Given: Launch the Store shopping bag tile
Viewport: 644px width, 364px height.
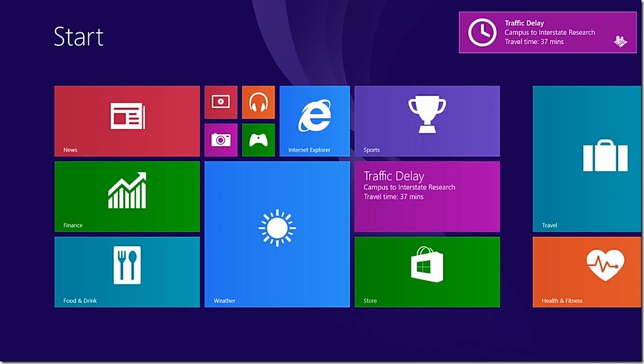Looking at the screenshot, I should (x=427, y=272).
